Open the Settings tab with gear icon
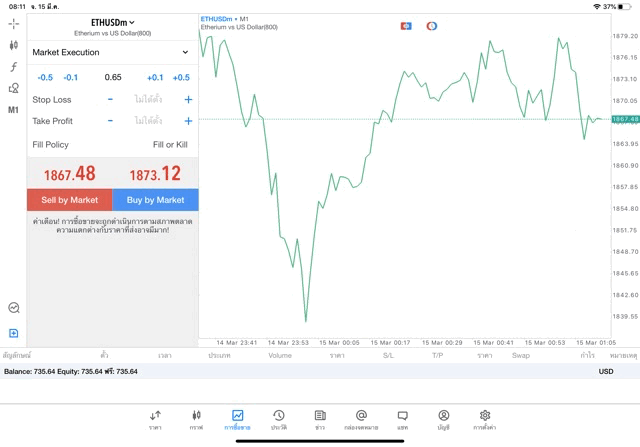The image size is (640, 447). tap(485, 420)
